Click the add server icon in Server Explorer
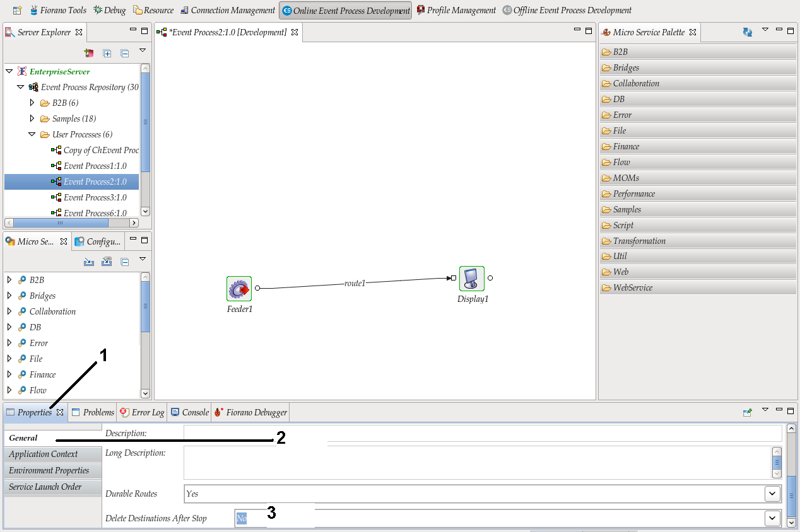 [x=89, y=53]
